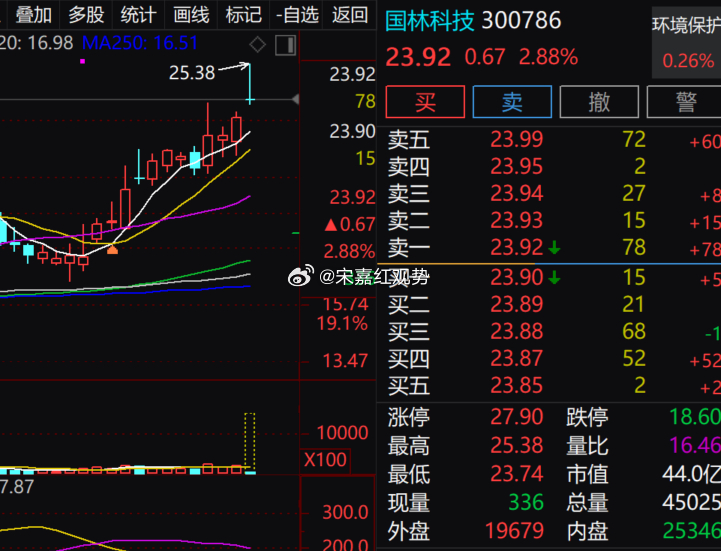Click the MA250: 16.51 indicator label
The height and width of the screenshot is (551, 721).
tap(140, 43)
